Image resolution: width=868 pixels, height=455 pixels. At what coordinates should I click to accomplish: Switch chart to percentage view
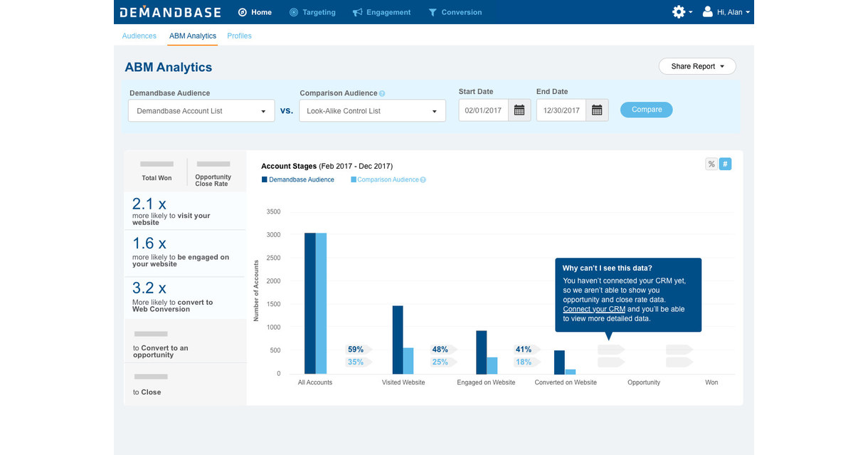[711, 164]
